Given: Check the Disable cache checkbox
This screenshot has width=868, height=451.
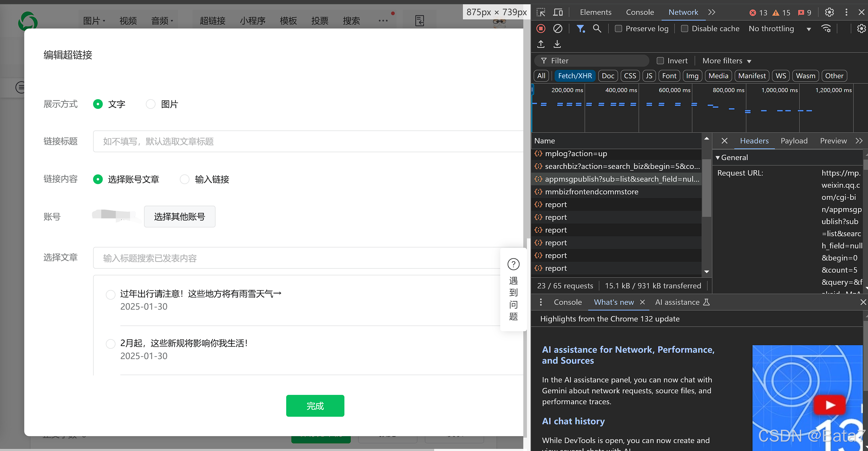Looking at the screenshot, I should (x=684, y=29).
